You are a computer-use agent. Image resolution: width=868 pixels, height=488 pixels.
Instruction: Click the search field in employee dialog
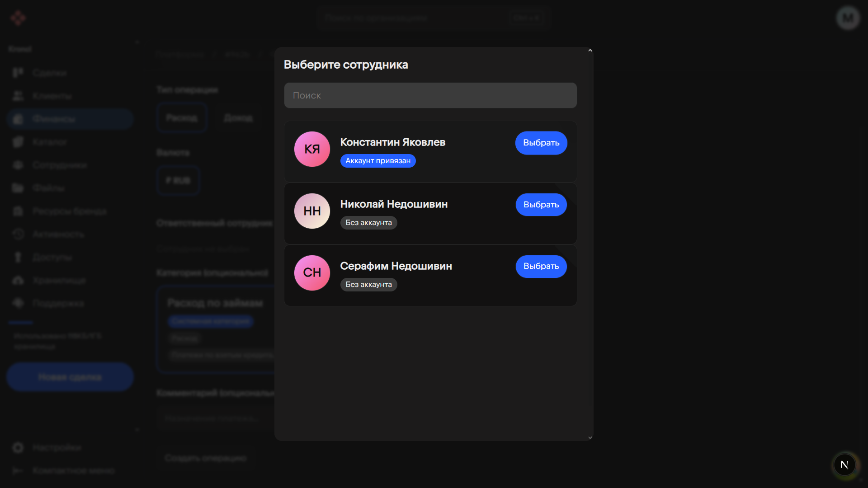(430, 95)
